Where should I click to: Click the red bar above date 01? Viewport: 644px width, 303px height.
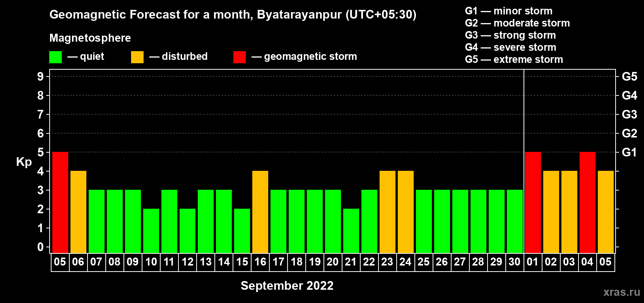(x=533, y=202)
